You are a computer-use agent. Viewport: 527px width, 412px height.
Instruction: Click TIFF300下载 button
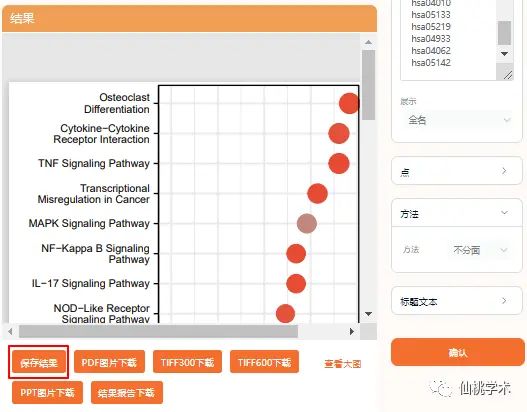tap(187, 362)
